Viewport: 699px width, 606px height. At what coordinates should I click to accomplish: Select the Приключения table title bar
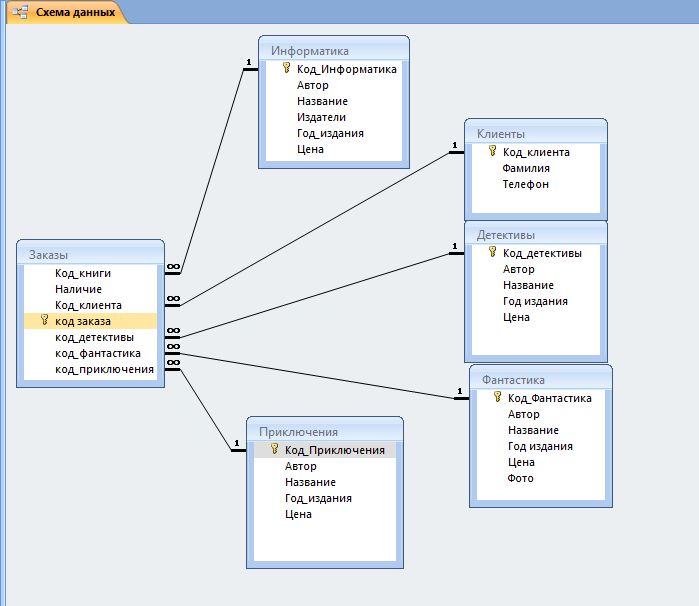point(325,430)
